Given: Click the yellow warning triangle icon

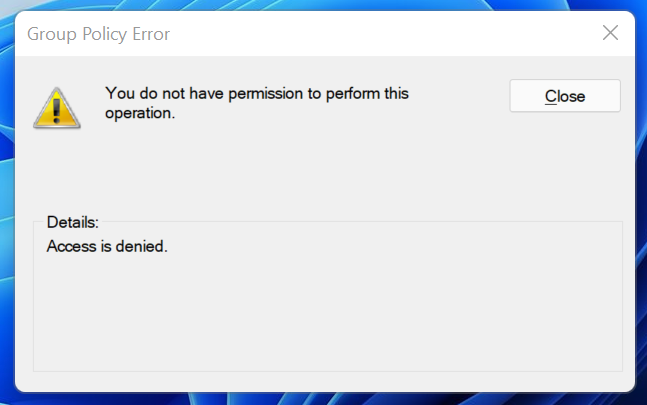Looking at the screenshot, I should click(x=56, y=105).
